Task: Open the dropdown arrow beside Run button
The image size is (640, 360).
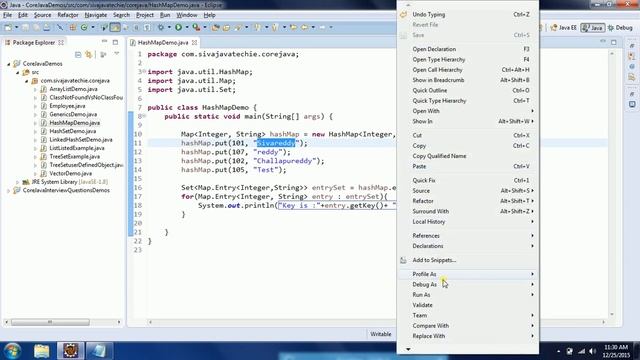Action: 187,27
